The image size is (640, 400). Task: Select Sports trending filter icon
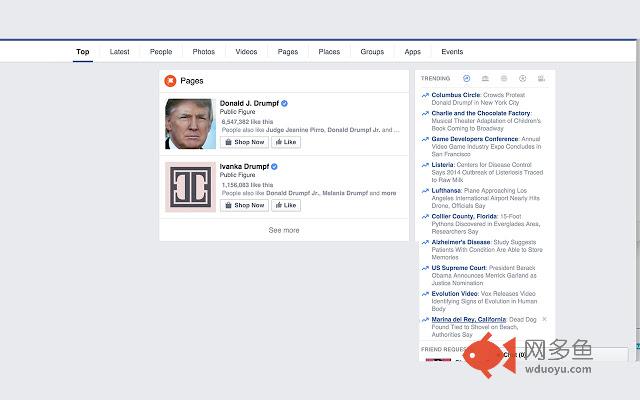pyautogui.click(x=522, y=78)
